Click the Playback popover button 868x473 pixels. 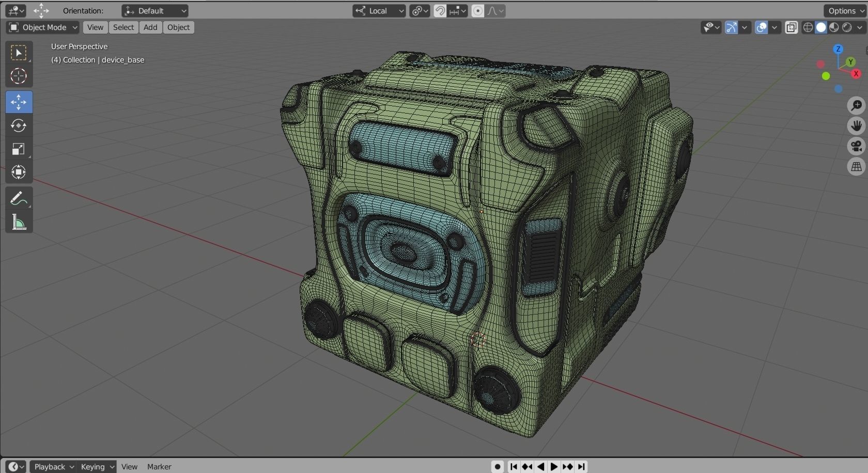[x=53, y=467]
